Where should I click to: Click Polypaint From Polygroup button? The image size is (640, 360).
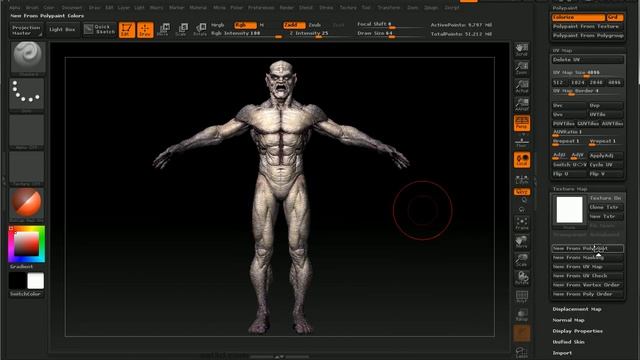588,36
